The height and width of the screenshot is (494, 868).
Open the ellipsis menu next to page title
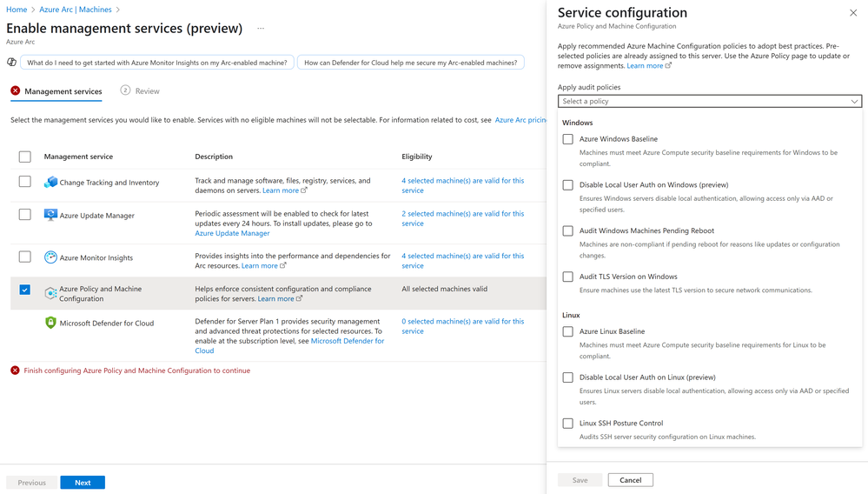click(x=261, y=28)
